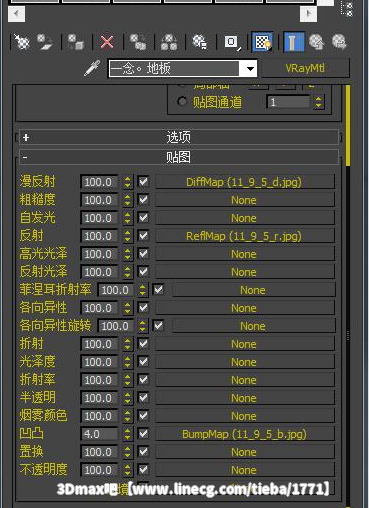Image resolution: width=369 pixels, height=508 pixels.
Task: Toggle the 各向异性旋转 map checkbox
Action: [158, 326]
